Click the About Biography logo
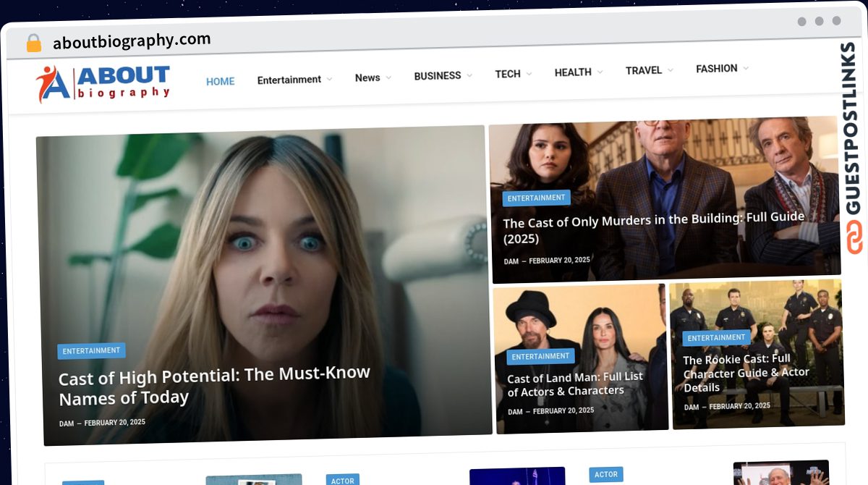The height and width of the screenshot is (485, 868). (x=103, y=83)
